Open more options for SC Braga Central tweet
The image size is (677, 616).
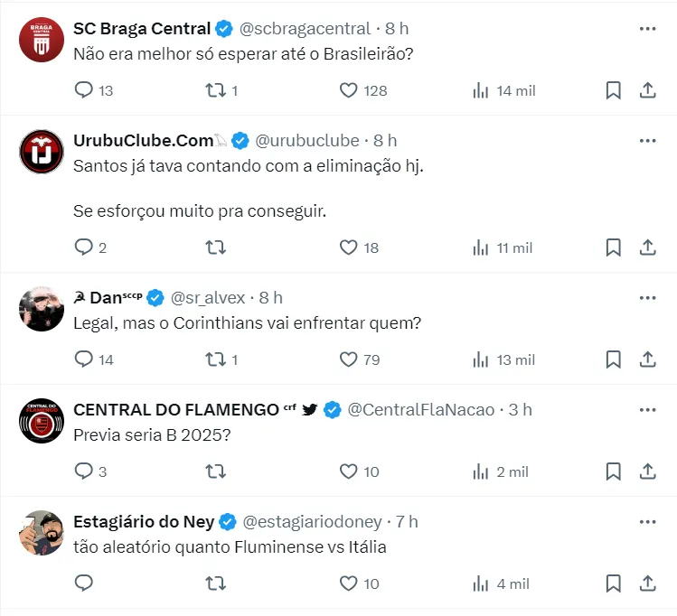(647, 29)
